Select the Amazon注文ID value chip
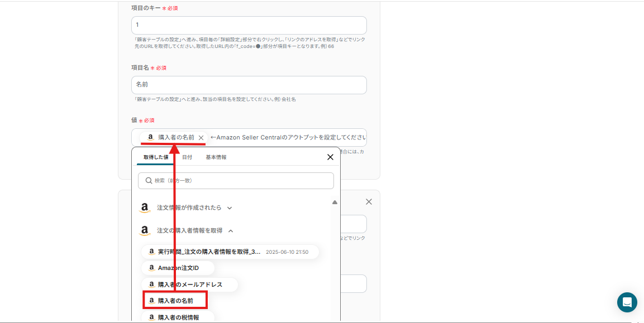This screenshot has height=323, width=644. click(x=178, y=268)
